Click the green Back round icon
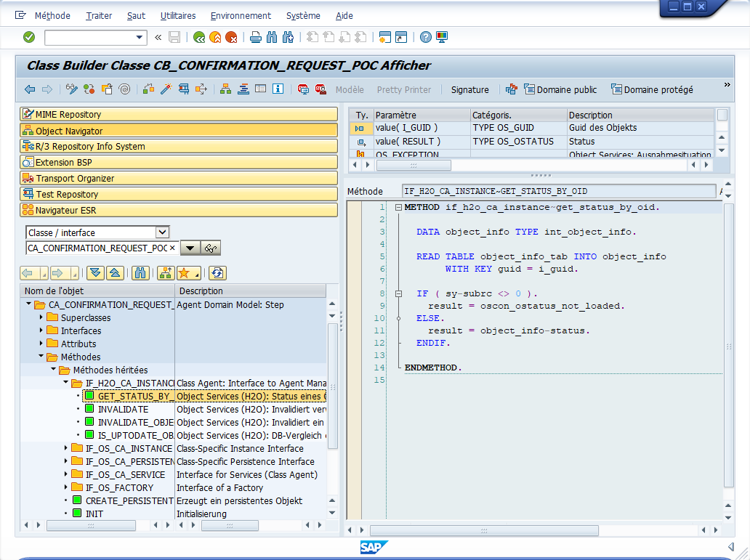This screenshot has width=750, height=560. (199, 37)
